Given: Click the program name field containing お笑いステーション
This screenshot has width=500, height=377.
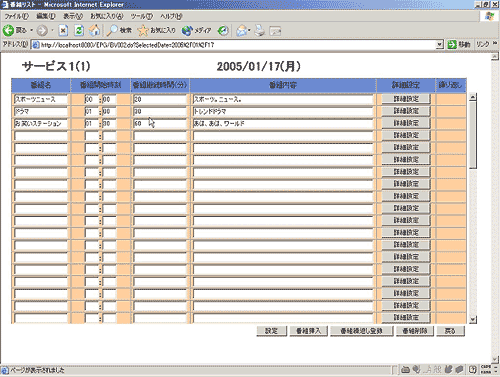Looking at the screenshot, I should tap(41, 124).
